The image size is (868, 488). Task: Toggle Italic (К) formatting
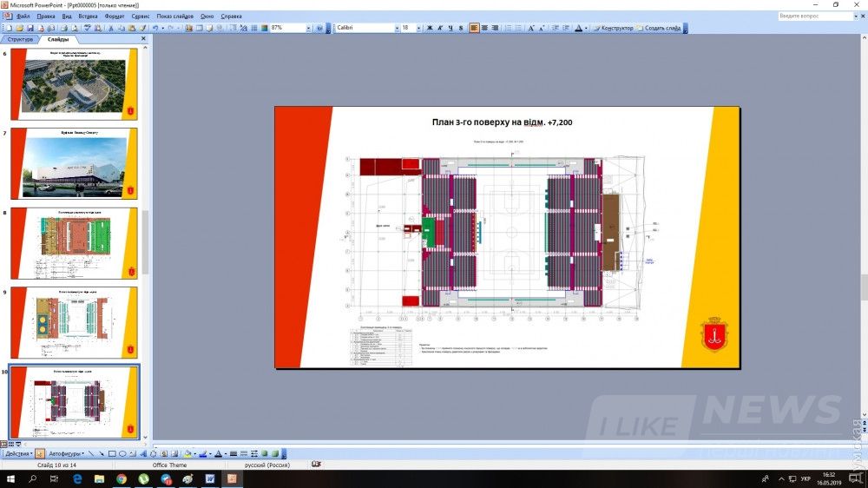pos(440,28)
